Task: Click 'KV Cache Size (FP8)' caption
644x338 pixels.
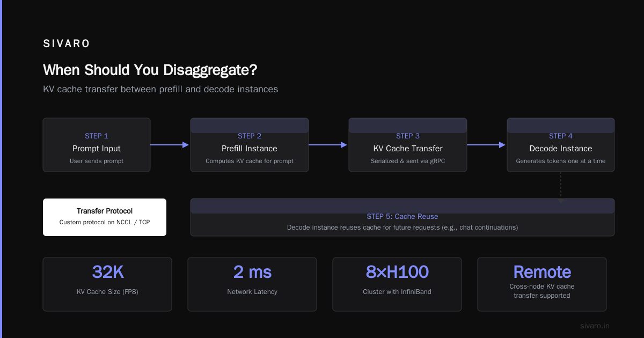Action: click(x=107, y=292)
